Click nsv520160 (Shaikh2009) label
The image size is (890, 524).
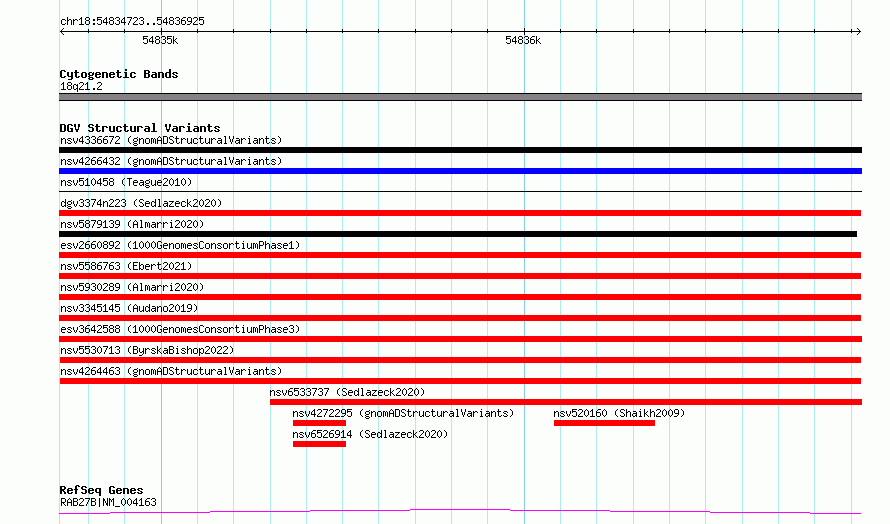[x=619, y=413]
